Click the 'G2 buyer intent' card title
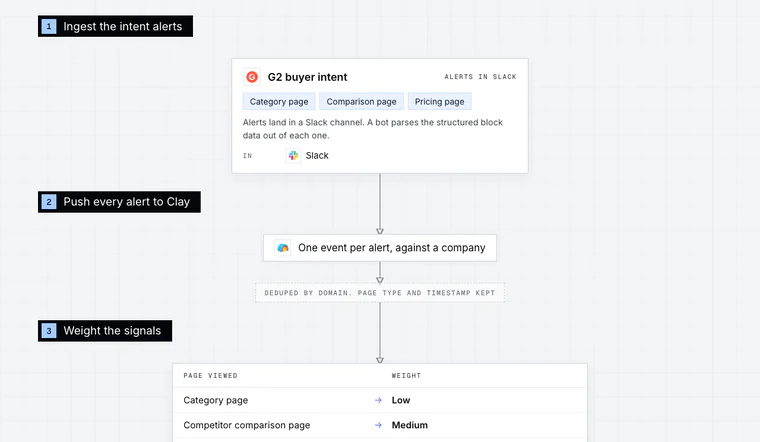Screen dimensions: 760x442 point(307,77)
